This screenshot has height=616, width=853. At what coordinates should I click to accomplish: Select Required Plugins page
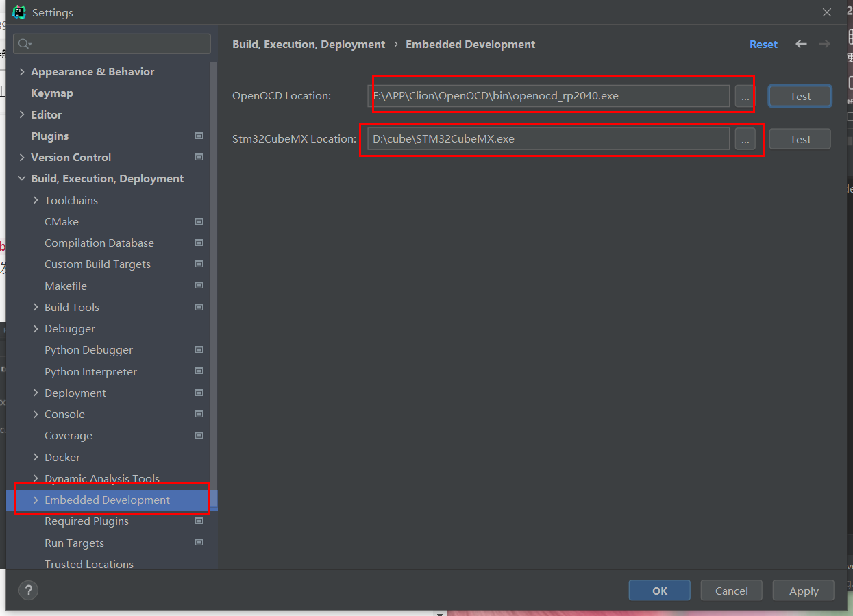click(x=86, y=521)
